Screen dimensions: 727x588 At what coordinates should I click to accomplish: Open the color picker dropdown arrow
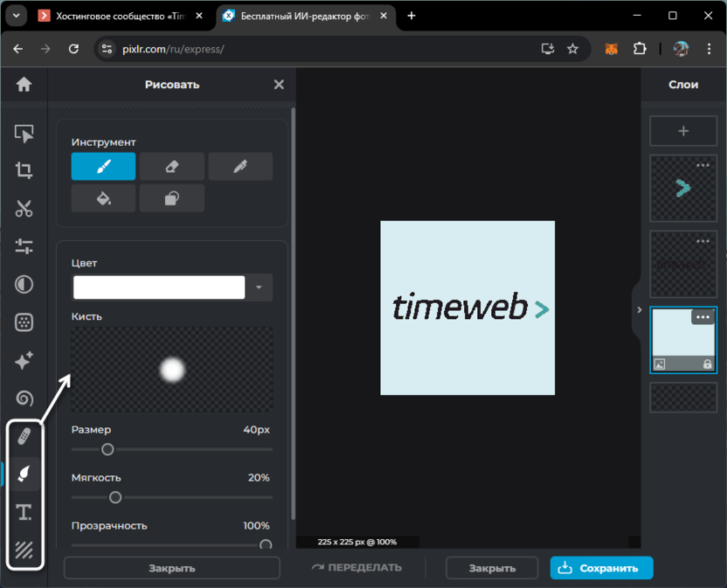click(x=259, y=287)
